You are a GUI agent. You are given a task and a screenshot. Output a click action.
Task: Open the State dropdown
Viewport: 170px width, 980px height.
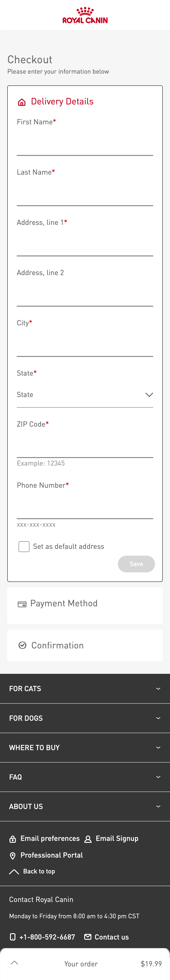tap(85, 394)
